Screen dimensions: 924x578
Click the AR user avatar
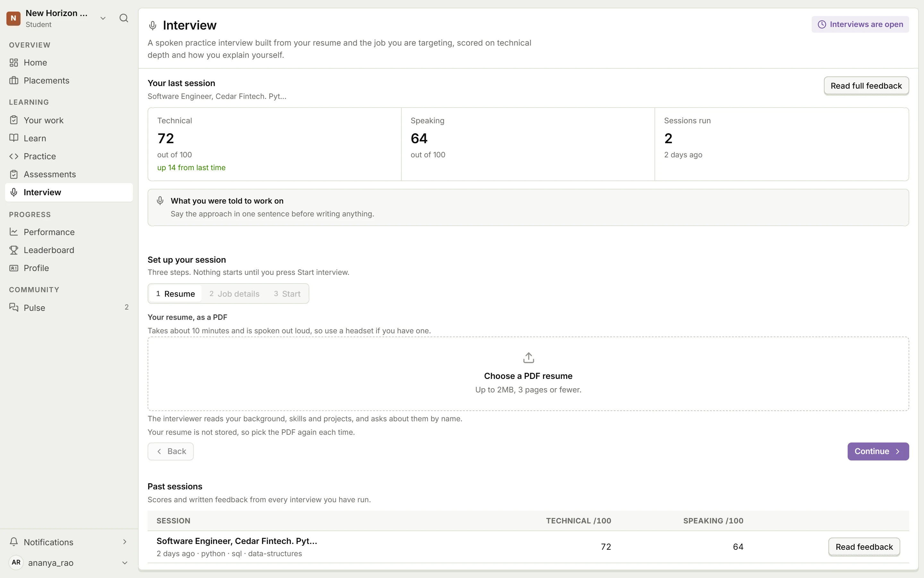[16, 562]
